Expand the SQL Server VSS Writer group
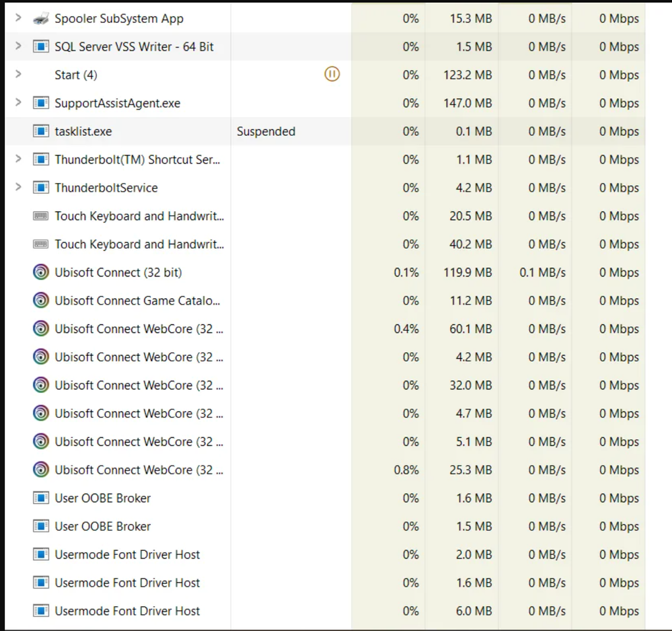Image resolution: width=672 pixels, height=631 pixels. pos(18,46)
